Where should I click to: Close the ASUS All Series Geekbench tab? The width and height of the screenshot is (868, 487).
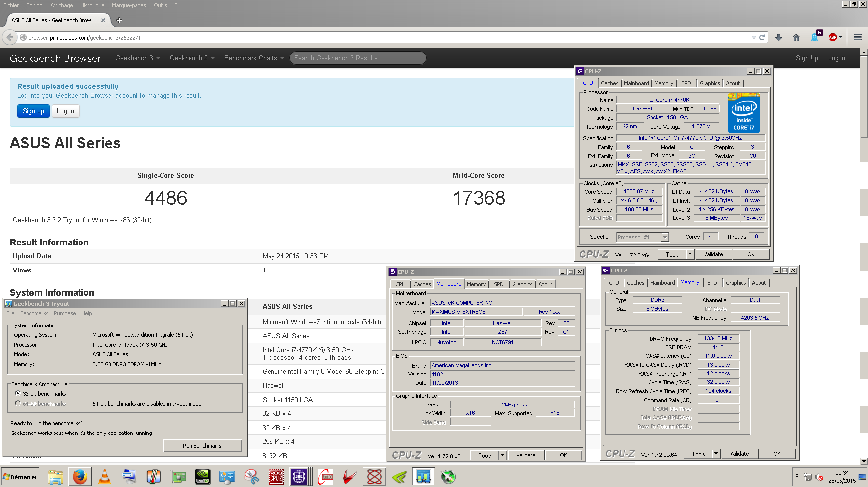pyautogui.click(x=103, y=20)
